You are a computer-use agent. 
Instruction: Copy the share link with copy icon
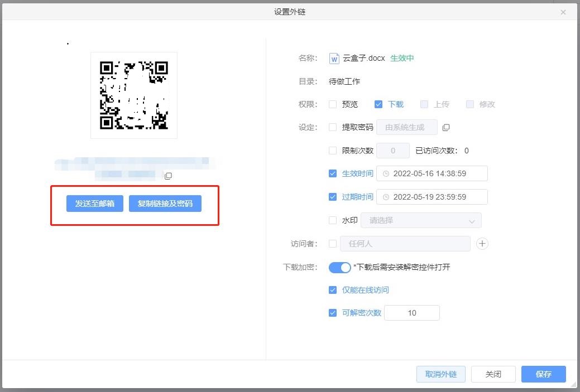[168, 176]
